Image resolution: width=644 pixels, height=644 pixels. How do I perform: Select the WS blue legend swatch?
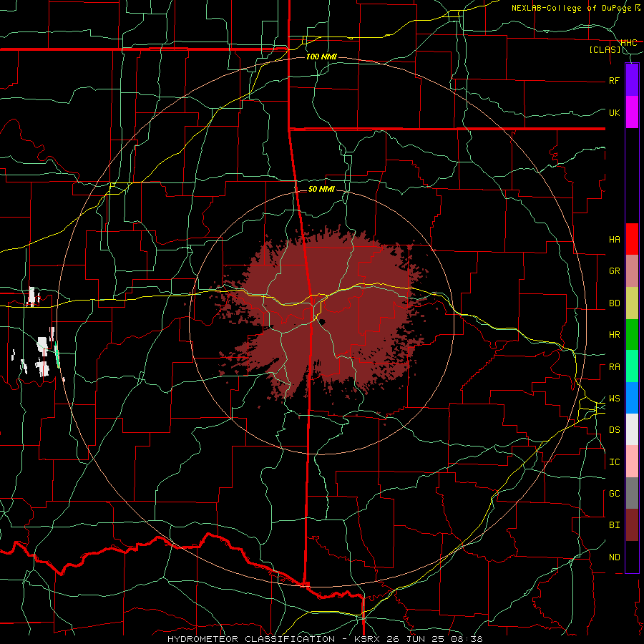pyautogui.click(x=632, y=398)
